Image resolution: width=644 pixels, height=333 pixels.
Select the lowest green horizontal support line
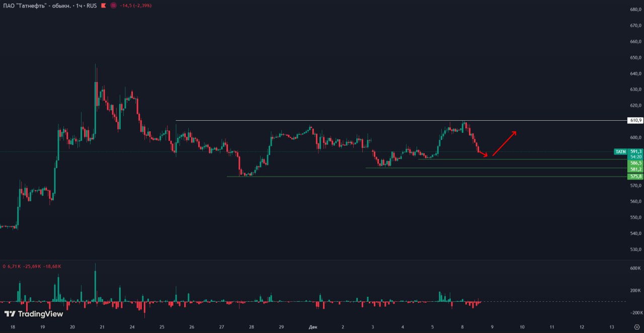click(427, 177)
